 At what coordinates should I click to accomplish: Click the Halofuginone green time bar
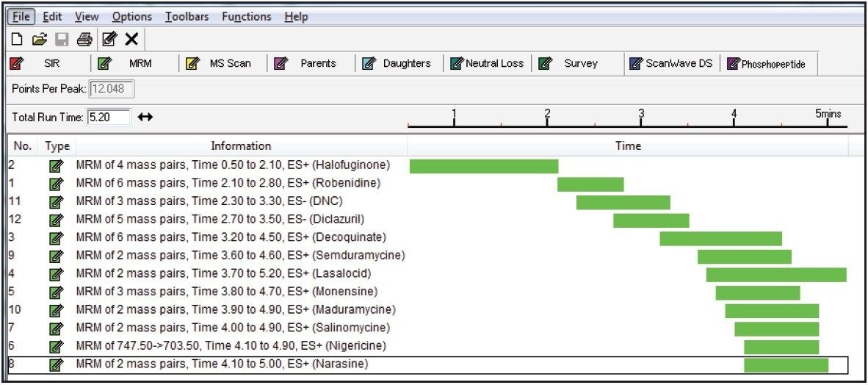tap(484, 166)
